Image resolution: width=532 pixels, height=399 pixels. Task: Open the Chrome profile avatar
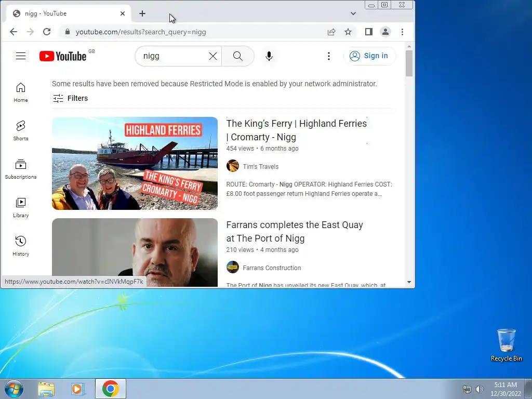tap(385, 32)
